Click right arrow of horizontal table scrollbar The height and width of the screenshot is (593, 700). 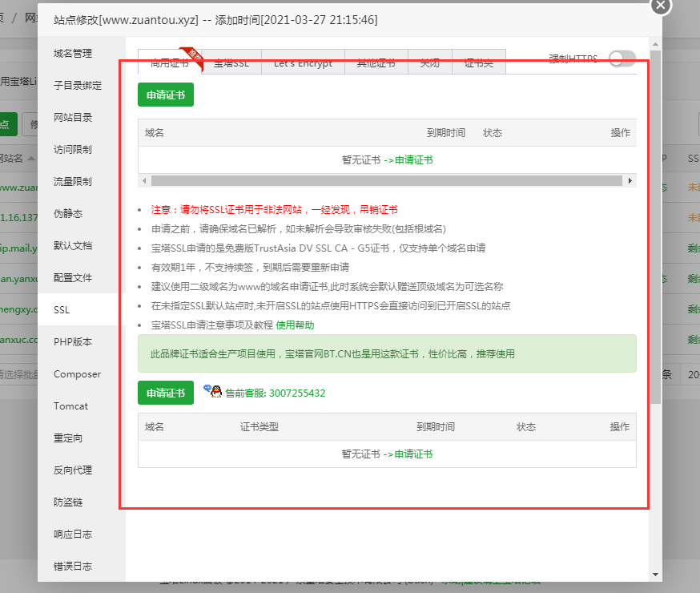(x=630, y=181)
